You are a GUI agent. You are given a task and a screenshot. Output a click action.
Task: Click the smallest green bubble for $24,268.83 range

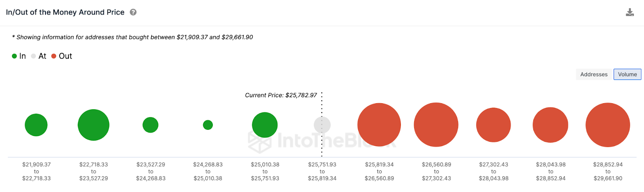208,125
